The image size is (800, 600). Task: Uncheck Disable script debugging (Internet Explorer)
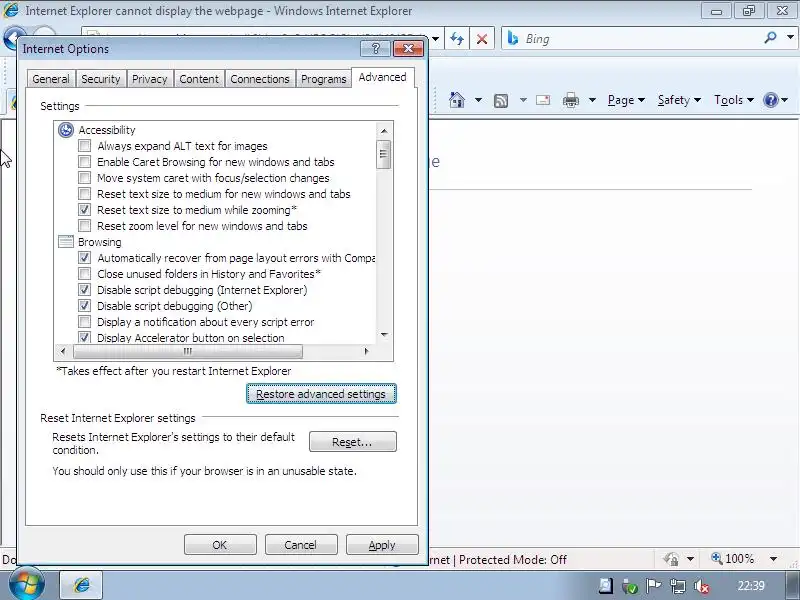(x=85, y=290)
